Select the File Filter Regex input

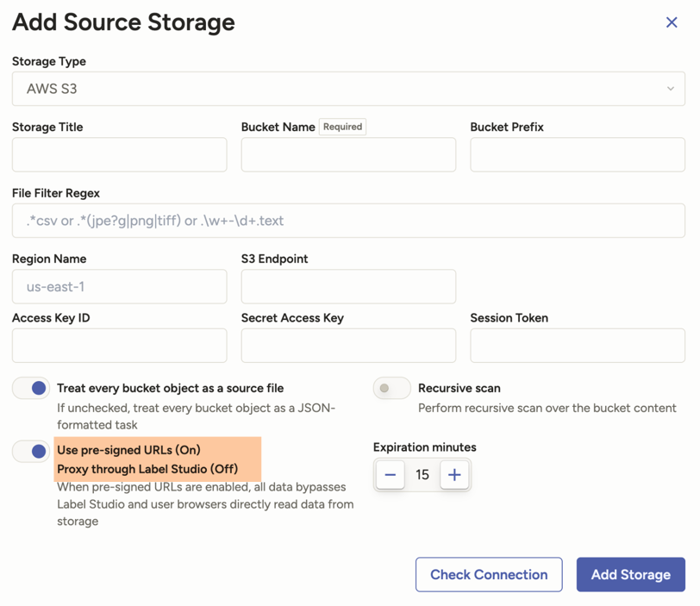click(x=348, y=221)
